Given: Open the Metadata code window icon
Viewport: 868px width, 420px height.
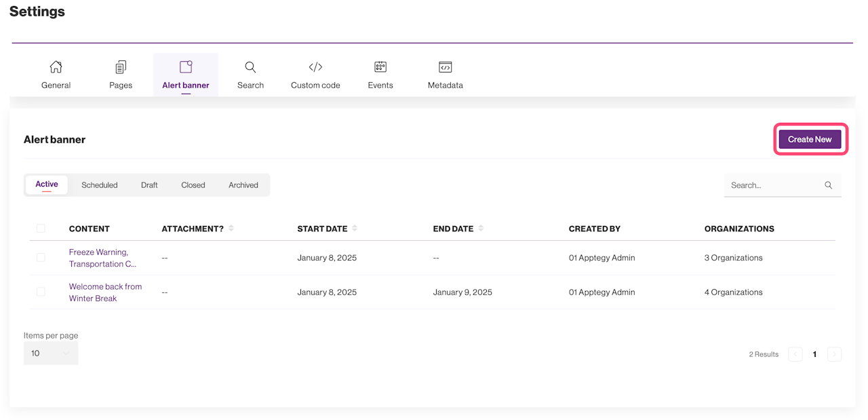Looking at the screenshot, I should (446, 67).
